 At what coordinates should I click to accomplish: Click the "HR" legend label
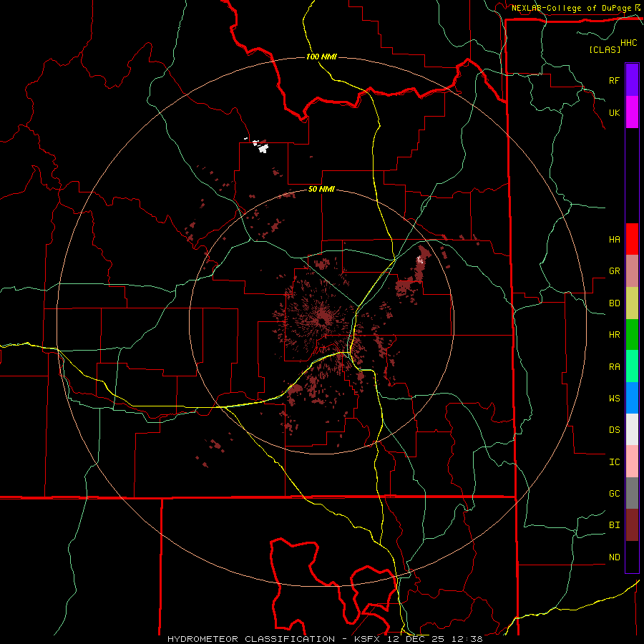tap(614, 335)
